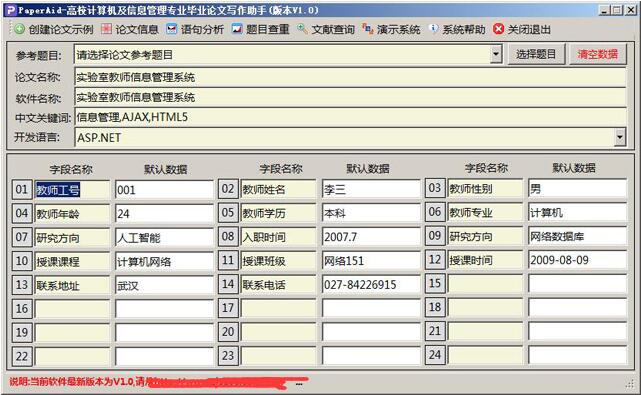
Task: Open 论文信息 menu label
Action: point(137,29)
